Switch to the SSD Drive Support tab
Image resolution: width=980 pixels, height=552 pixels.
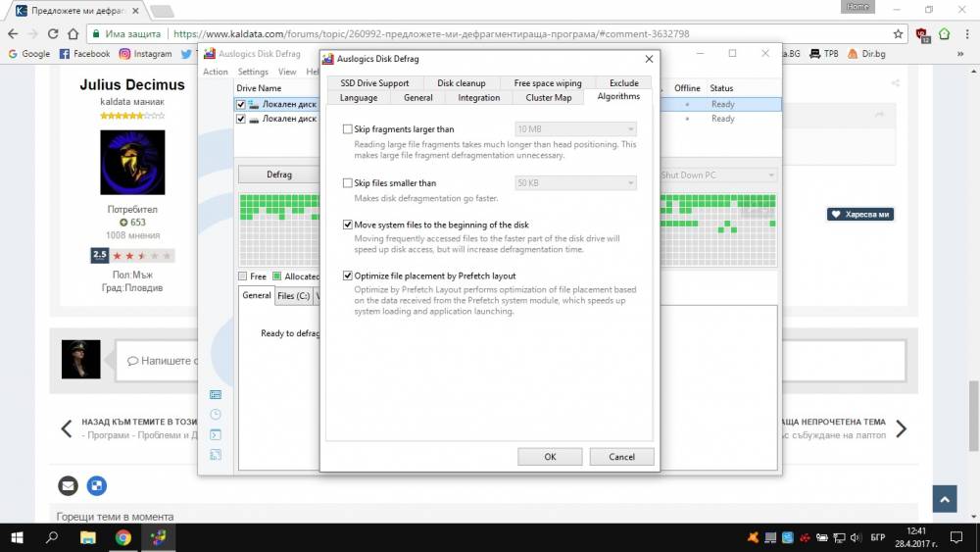click(374, 82)
